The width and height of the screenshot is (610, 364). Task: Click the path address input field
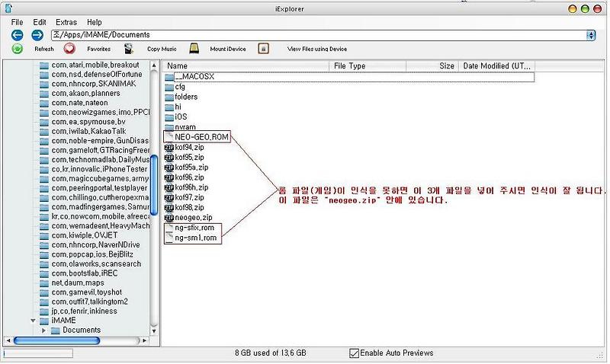319,35
